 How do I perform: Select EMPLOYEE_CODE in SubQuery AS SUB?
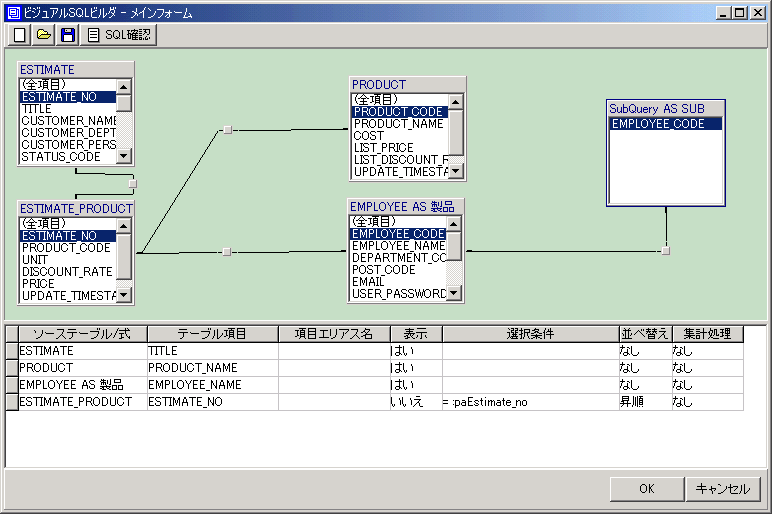click(658, 124)
